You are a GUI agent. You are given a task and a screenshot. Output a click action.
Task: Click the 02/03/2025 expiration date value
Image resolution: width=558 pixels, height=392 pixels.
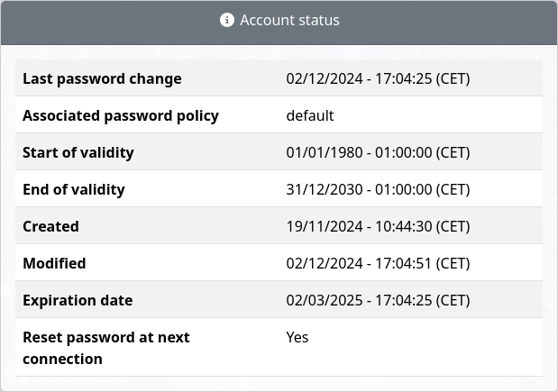378,301
